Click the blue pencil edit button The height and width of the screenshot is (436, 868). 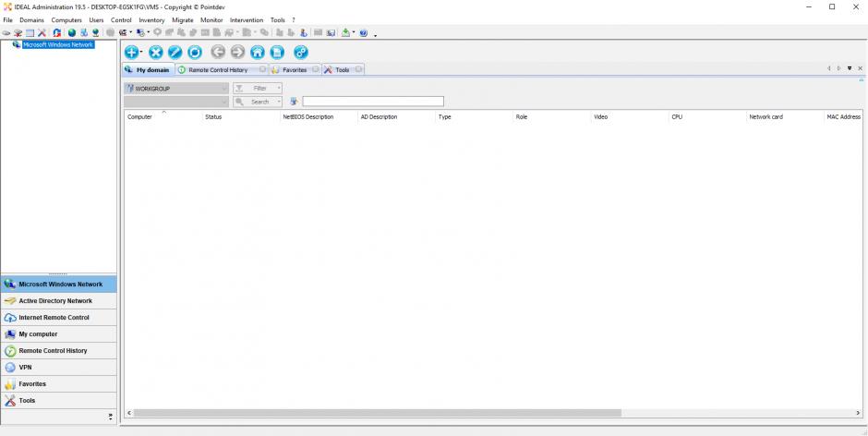click(175, 52)
